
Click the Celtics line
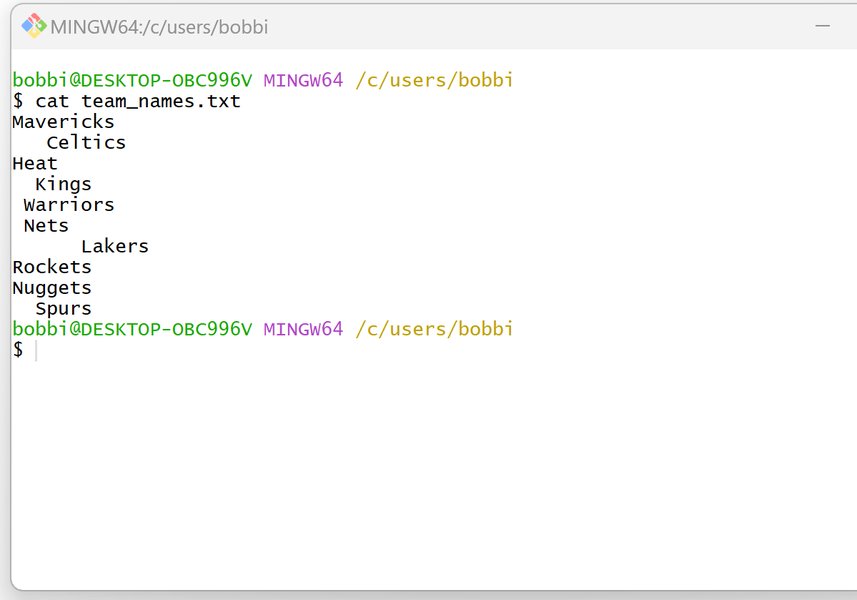pyautogui.click(x=86, y=143)
